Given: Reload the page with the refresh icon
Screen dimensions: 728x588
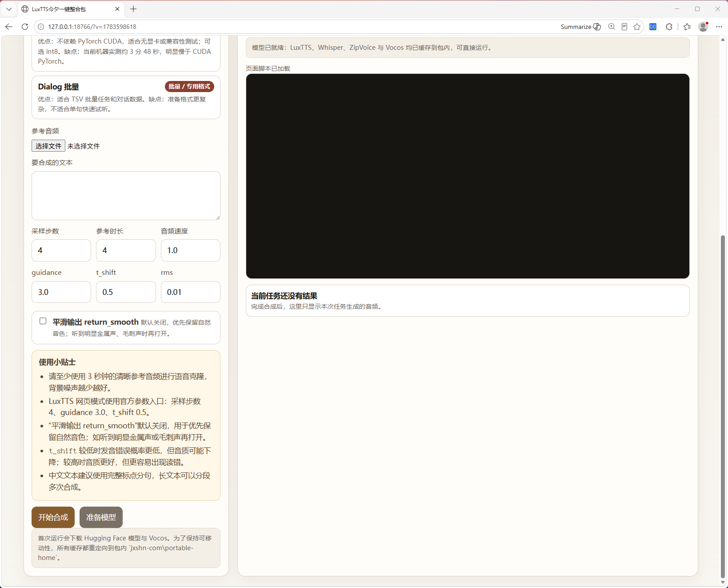Looking at the screenshot, I should click(25, 27).
